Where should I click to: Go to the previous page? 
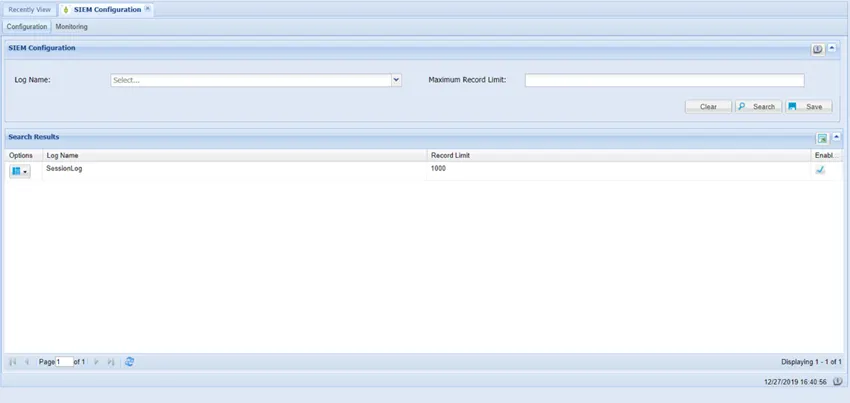click(x=27, y=362)
